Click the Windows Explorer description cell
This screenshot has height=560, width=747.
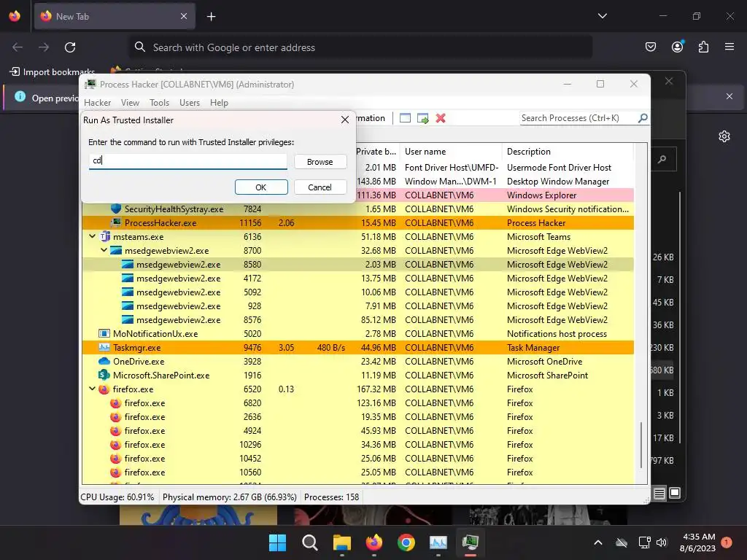pos(542,195)
